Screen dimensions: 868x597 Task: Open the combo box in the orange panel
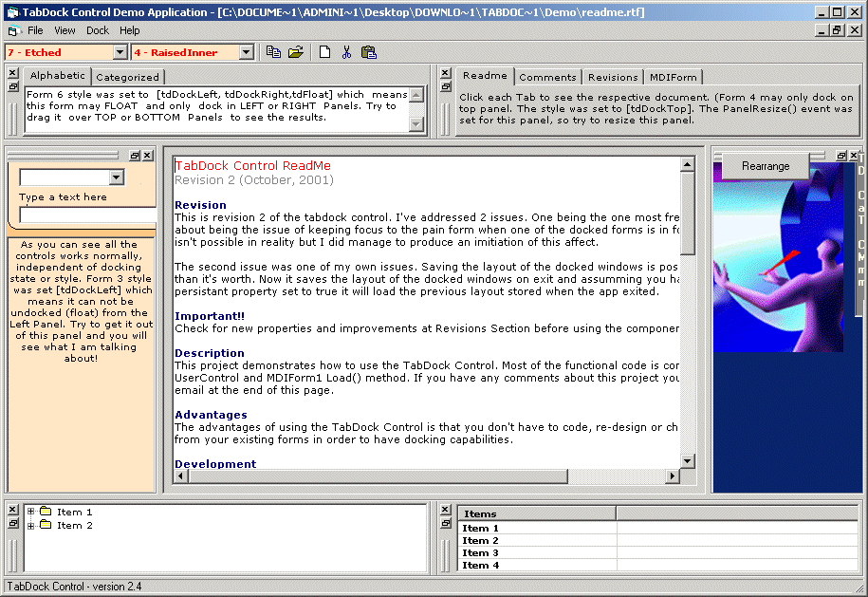[x=116, y=177]
